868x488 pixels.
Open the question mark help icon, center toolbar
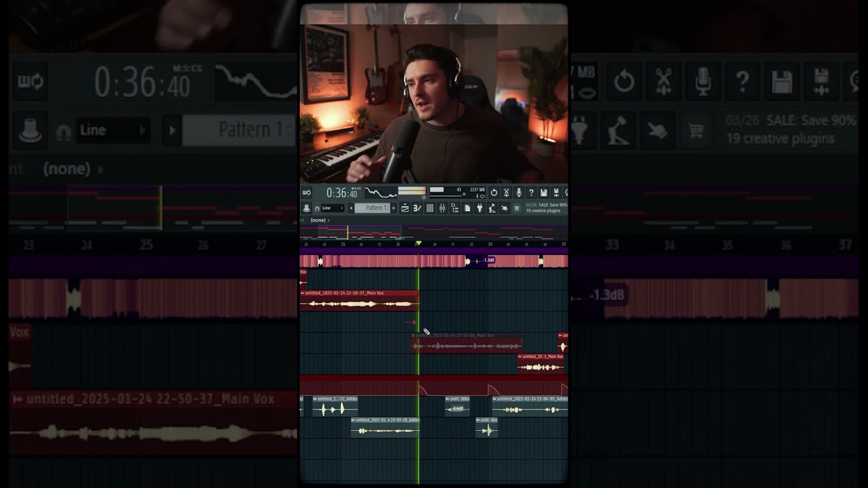[531, 192]
